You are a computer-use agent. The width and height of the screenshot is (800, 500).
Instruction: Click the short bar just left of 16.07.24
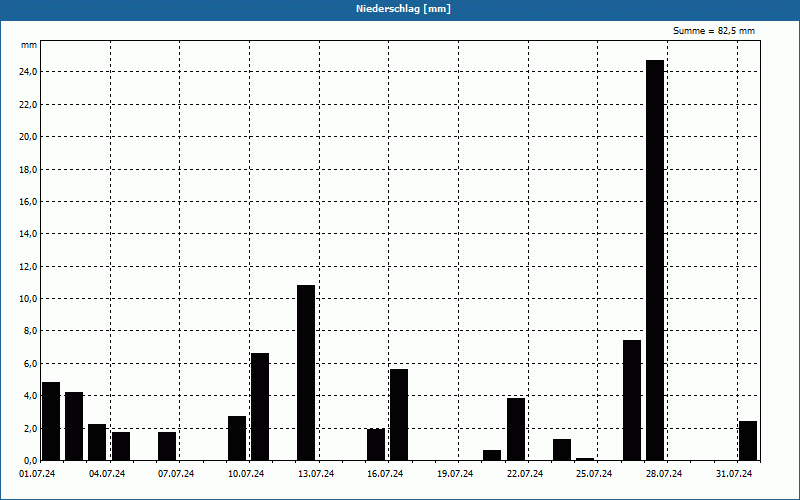coord(376,444)
